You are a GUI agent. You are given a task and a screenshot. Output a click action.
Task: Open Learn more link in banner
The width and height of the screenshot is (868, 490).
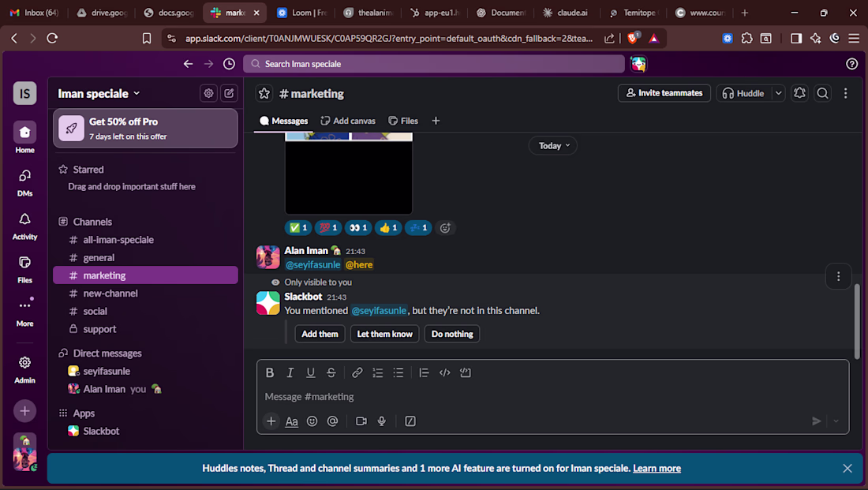[x=657, y=469]
